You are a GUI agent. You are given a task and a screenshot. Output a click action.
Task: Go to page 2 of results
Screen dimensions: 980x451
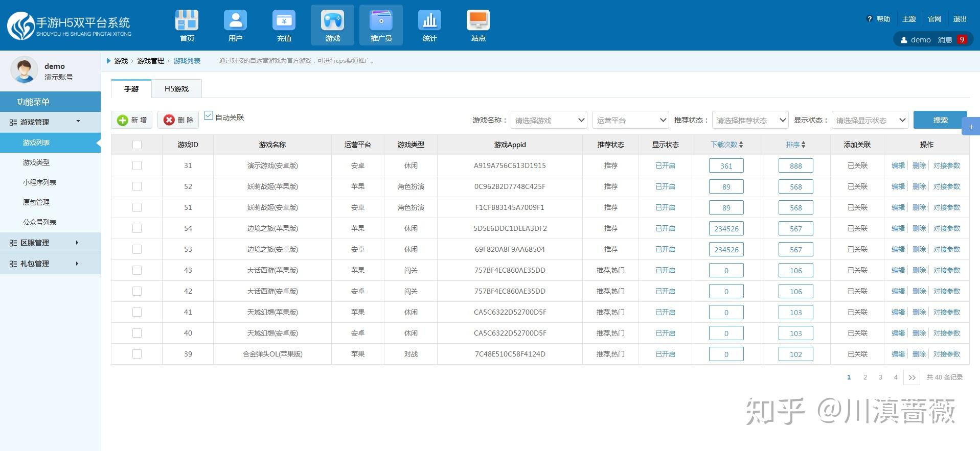[x=865, y=377]
